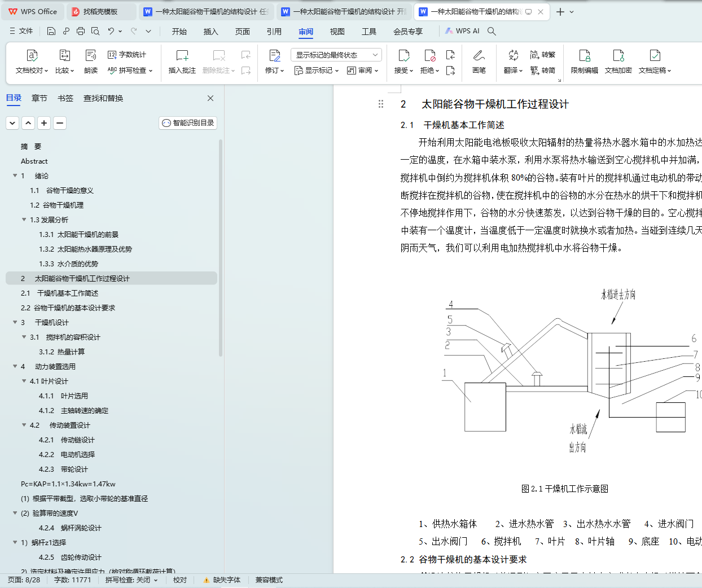Start 朗读 read aloud
The height and width of the screenshot is (588, 702).
(x=91, y=62)
